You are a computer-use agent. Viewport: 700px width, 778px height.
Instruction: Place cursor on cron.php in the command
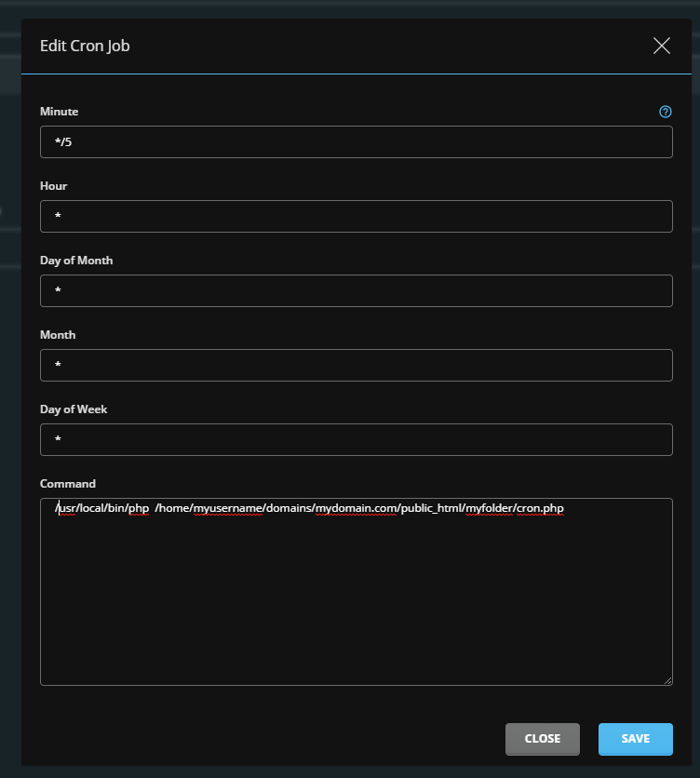click(x=540, y=508)
